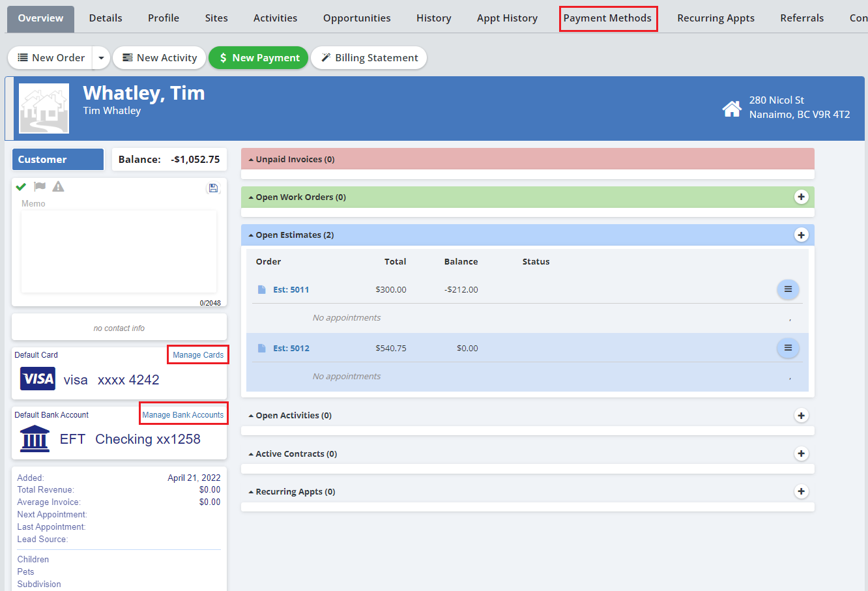Open hamburger menu for Est: 5011
This screenshot has height=591, width=868.
[788, 289]
